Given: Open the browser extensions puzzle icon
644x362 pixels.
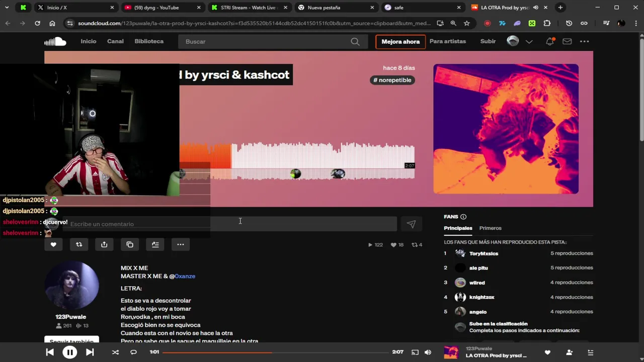Looking at the screenshot, I should click(x=547, y=23).
